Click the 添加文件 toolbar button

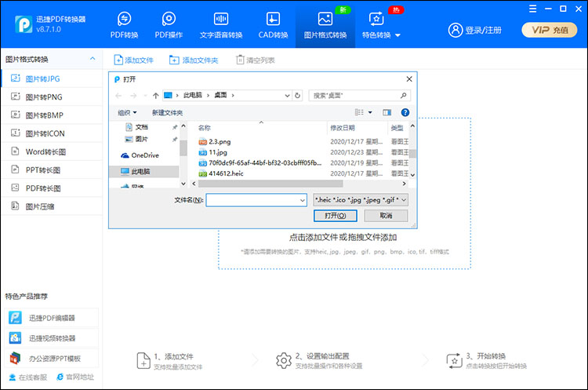(x=134, y=60)
